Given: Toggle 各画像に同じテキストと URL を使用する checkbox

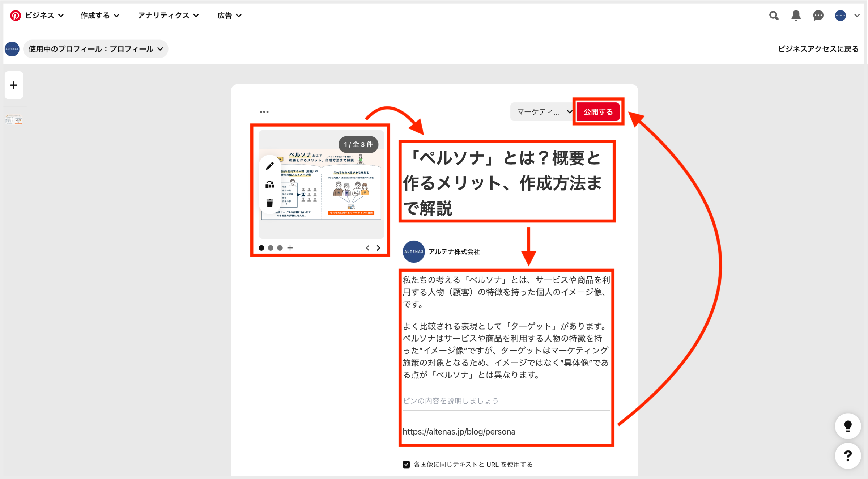Looking at the screenshot, I should (406, 464).
